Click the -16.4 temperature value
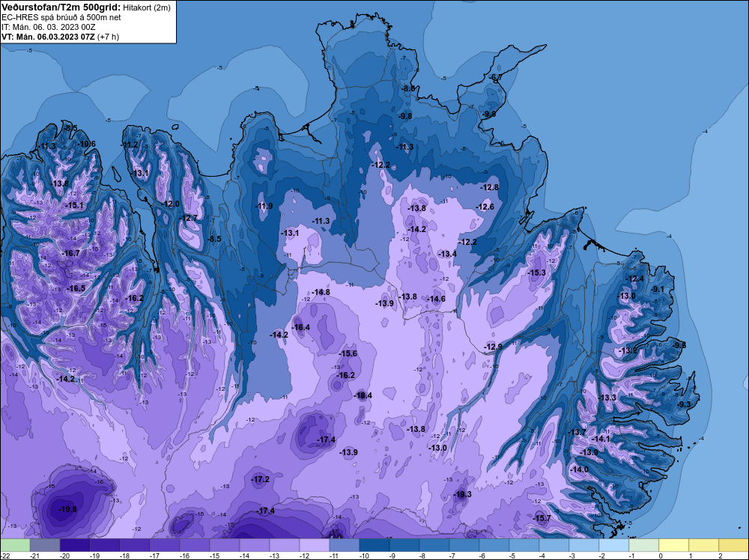 (x=301, y=327)
